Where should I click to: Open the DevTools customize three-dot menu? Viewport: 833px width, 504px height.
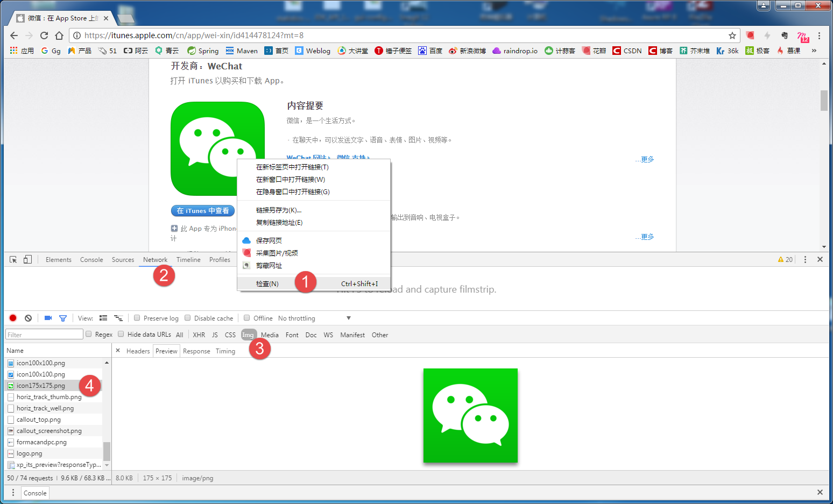pyautogui.click(x=805, y=259)
